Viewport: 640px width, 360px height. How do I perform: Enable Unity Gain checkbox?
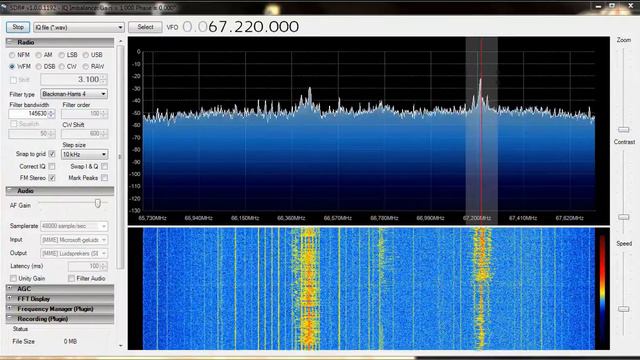click(13, 278)
